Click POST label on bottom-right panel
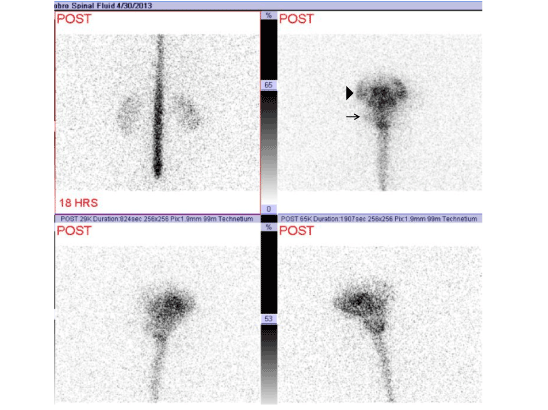Viewport: 548px width, 410px height. [296, 231]
